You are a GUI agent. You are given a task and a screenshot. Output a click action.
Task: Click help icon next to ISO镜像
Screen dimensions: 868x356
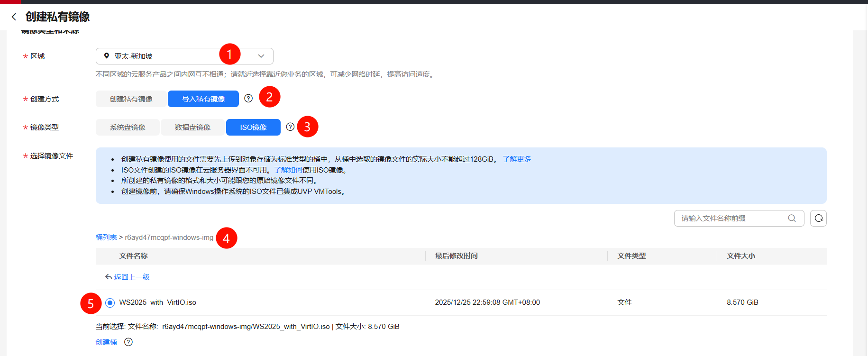click(290, 127)
